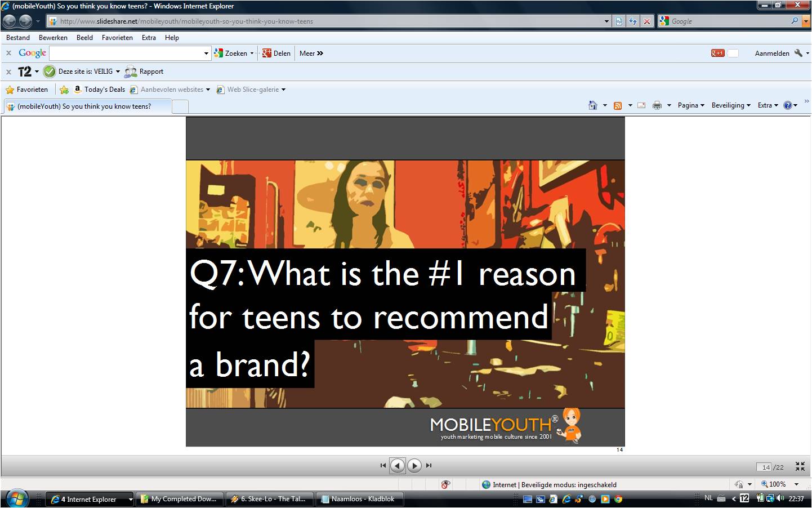The image size is (812, 508).
Task: Click the Delen share button
Action: point(276,54)
